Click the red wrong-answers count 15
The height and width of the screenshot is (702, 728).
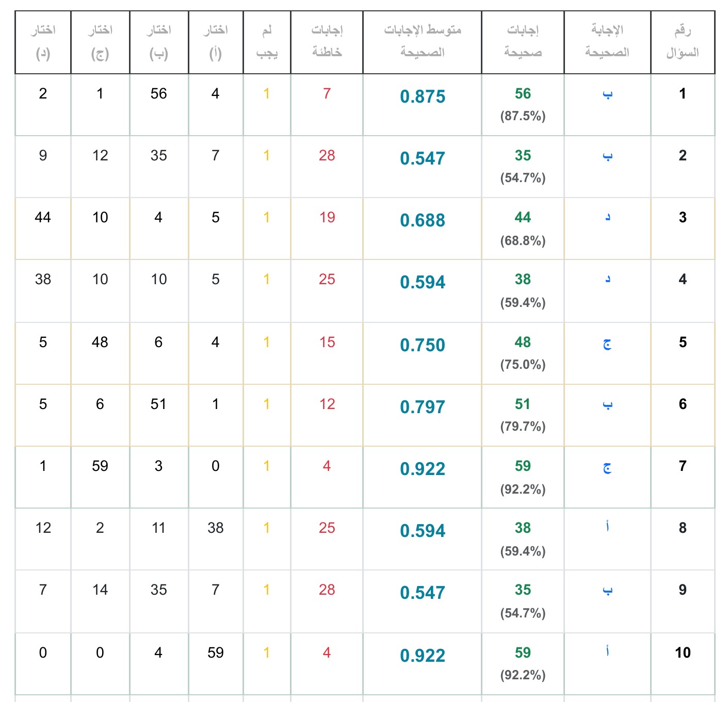coord(327,342)
